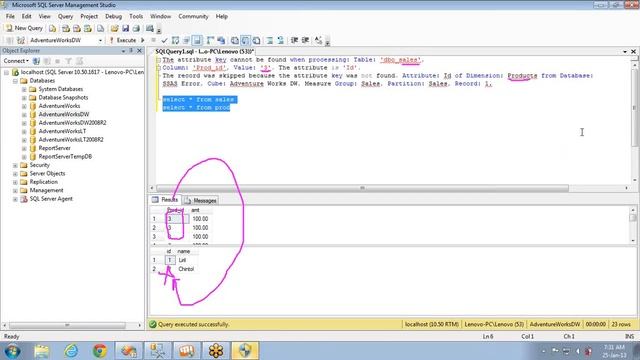Open Windows Explorer from the taskbar

(x=42, y=351)
